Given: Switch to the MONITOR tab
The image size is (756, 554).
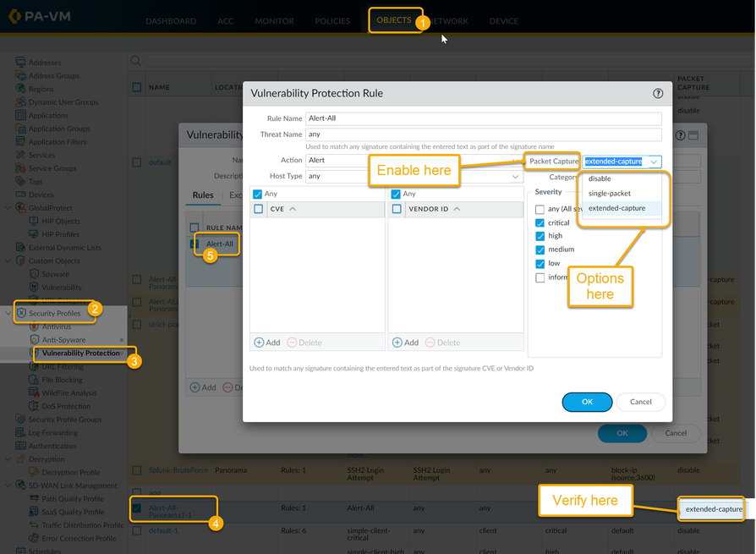Looking at the screenshot, I should point(274,21).
